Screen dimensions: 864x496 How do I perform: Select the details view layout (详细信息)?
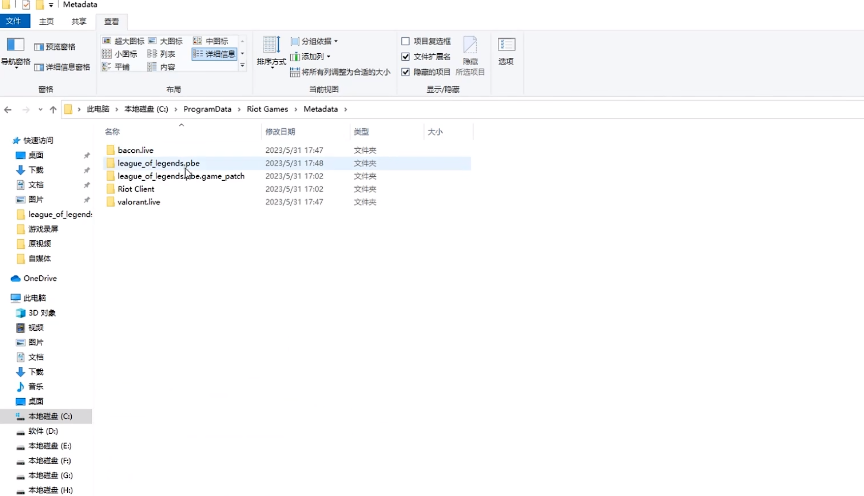click(x=214, y=53)
